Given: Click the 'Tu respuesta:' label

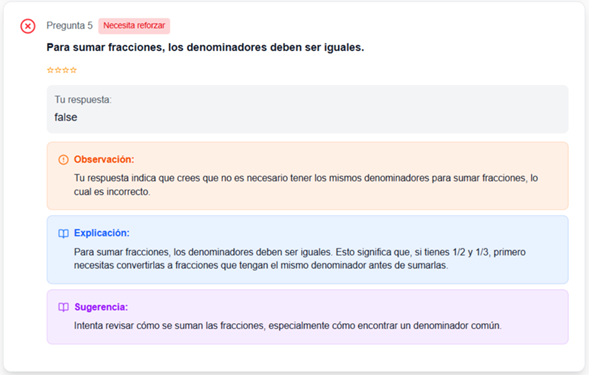Looking at the screenshot, I should 83,100.
